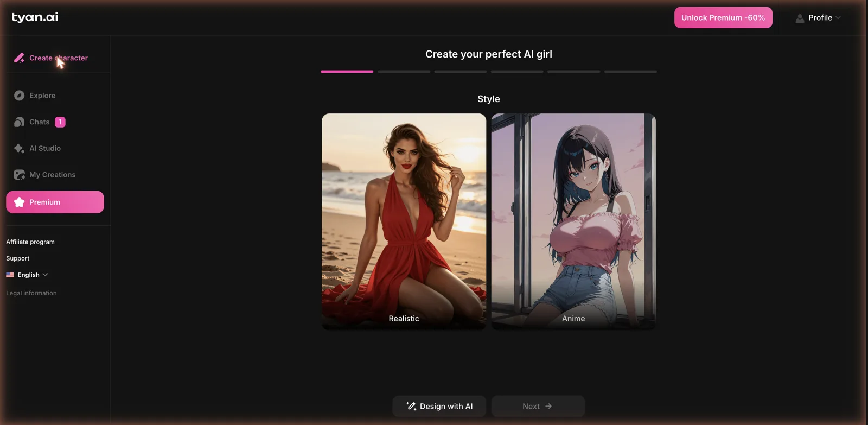The height and width of the screenshot is (425, 868).
Task: Click Unlock Premium -60% button
Action: (x=723, y=17)
